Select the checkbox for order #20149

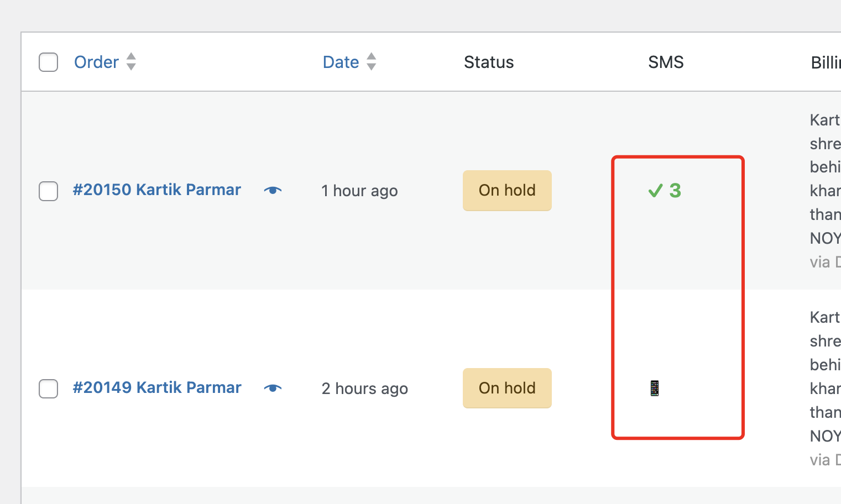[x=49, y=389]
